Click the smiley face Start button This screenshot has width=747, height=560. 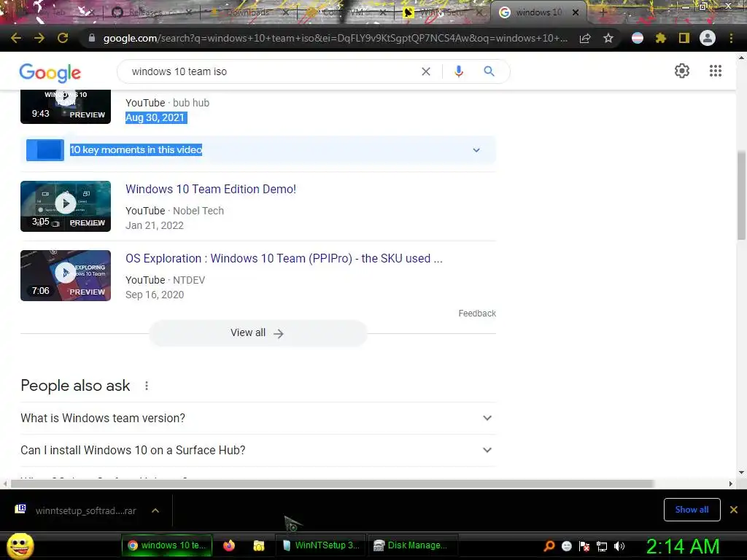pos(20,545)
